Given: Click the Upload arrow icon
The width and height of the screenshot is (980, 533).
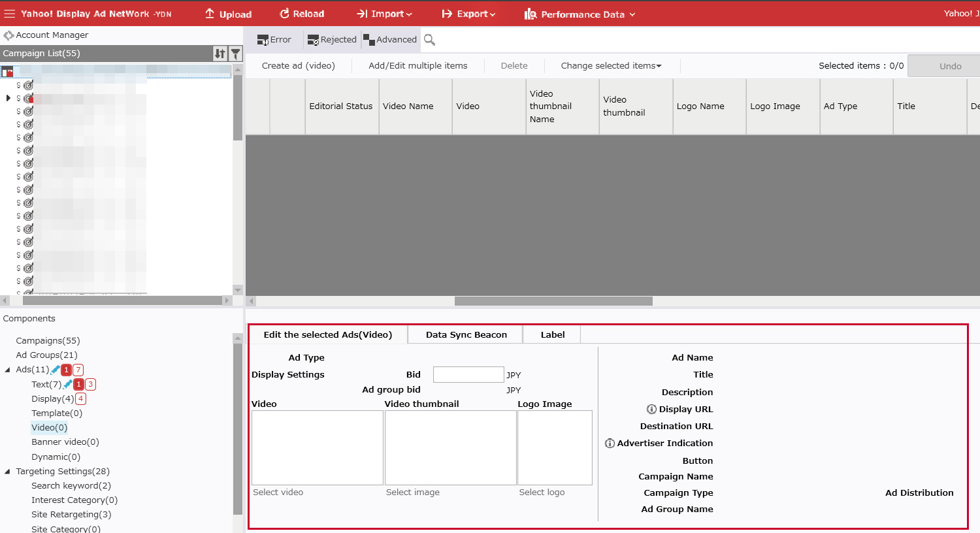Looking at the screenshot, I should point(210,14).
